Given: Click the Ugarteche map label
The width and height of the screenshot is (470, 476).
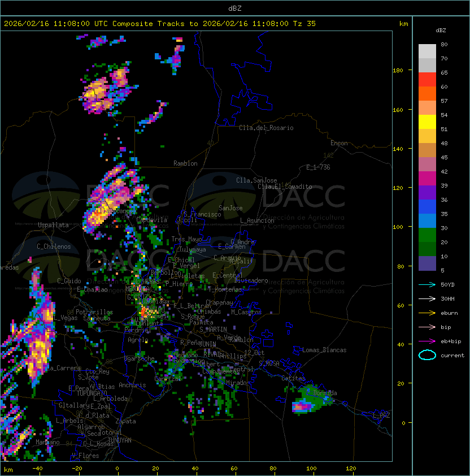Looking at the screenshot, I should click(x=140, y=358).
